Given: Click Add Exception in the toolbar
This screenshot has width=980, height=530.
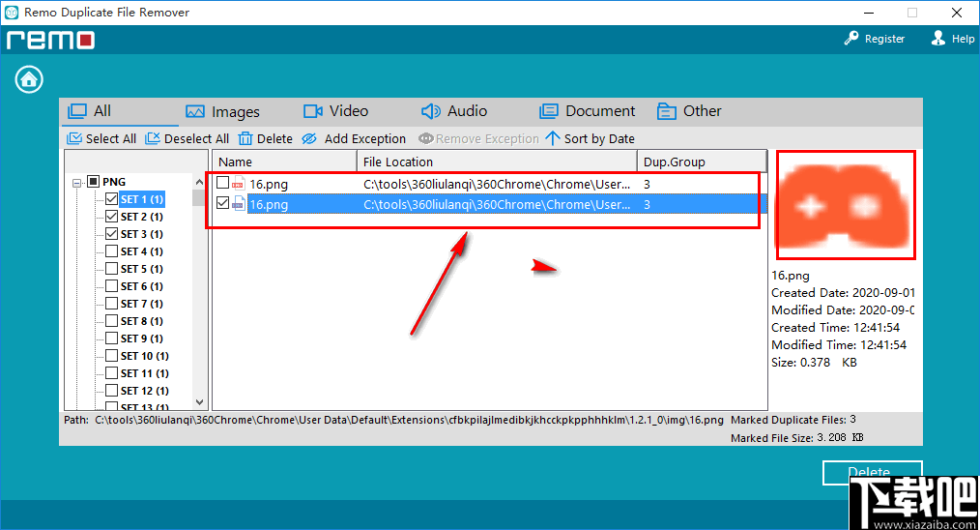Looking at the screenshot, I should point(354,139).
